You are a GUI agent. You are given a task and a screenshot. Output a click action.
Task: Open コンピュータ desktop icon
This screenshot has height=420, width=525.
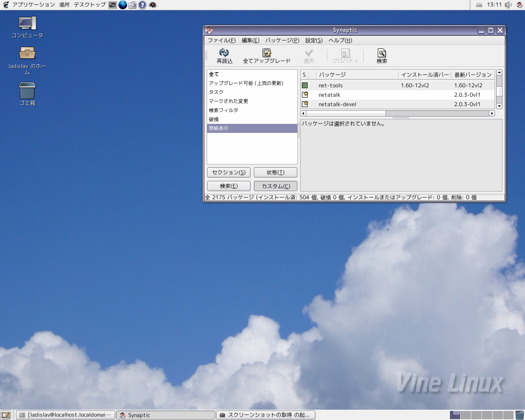[x=27, y=23]
